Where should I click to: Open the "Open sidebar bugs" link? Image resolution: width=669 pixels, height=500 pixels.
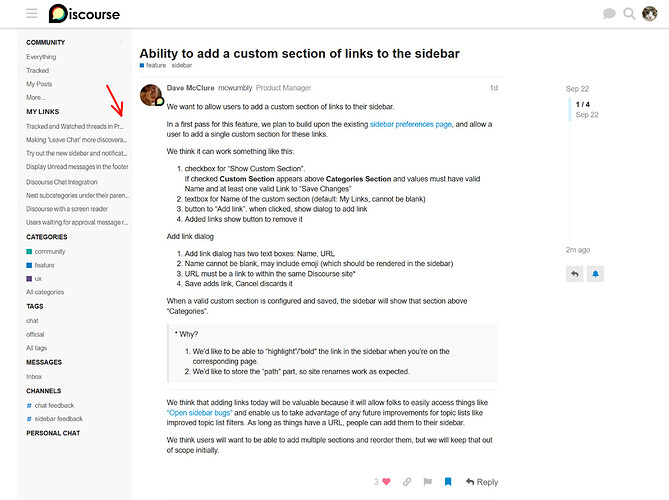(x=199, y=413)
